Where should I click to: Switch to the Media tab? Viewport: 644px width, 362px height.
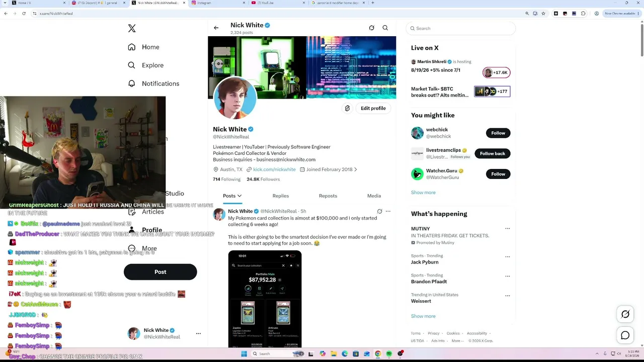click(374, 196)
